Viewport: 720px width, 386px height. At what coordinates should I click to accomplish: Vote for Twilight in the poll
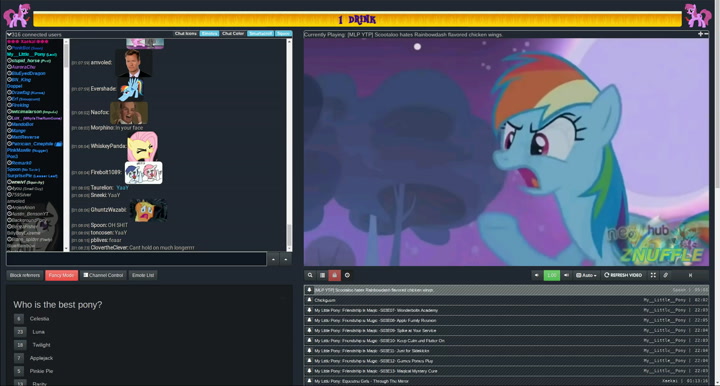click(x=20, y=345)
